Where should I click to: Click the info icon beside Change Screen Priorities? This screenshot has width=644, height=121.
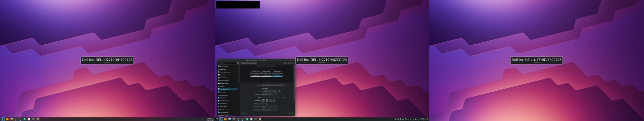(x=280, y=91)
